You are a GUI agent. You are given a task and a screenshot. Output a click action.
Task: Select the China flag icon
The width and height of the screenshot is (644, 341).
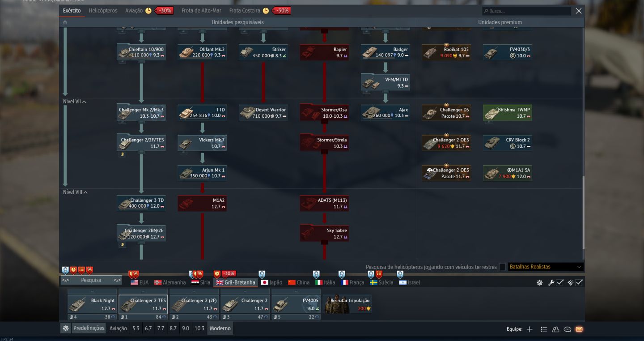click(x=292, y=282)
